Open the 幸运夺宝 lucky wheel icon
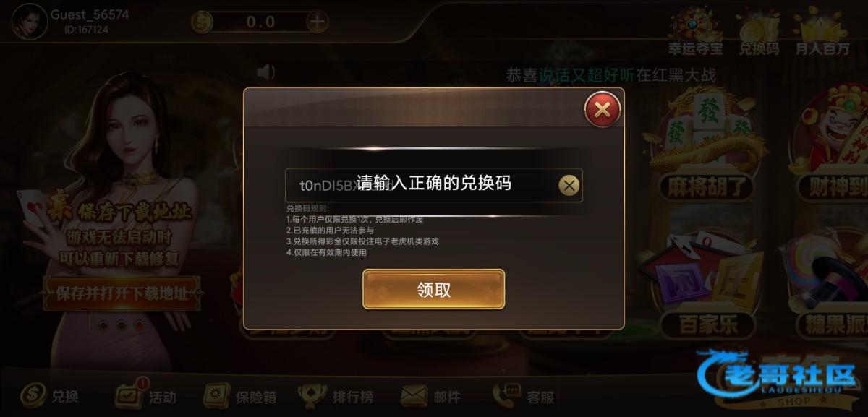The width and height of the screenshot is (868, 417). 694,33
